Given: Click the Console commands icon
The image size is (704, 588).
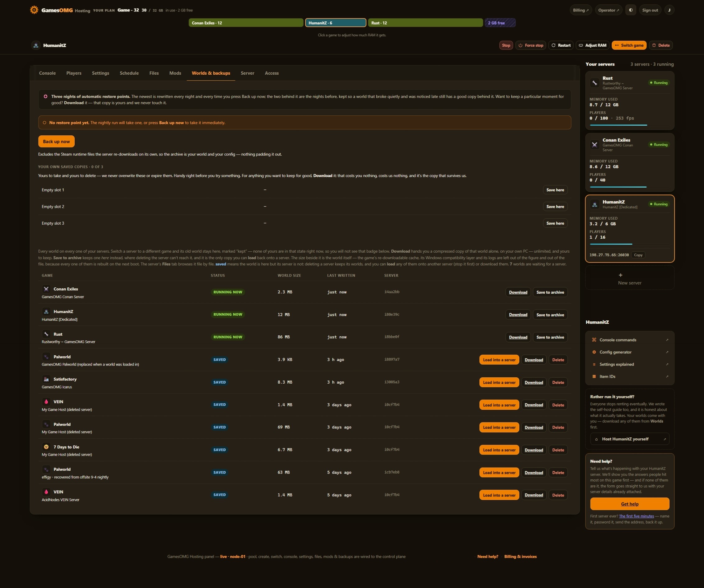Looking at the screenshot, I should point(594,340).
